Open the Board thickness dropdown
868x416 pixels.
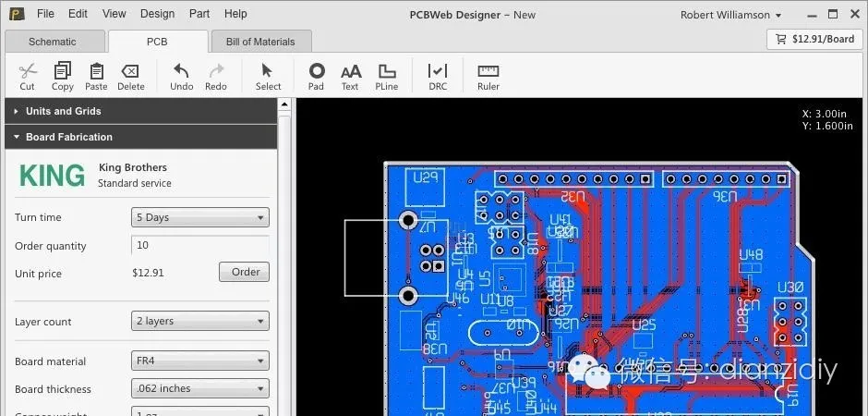pos(200,389)
